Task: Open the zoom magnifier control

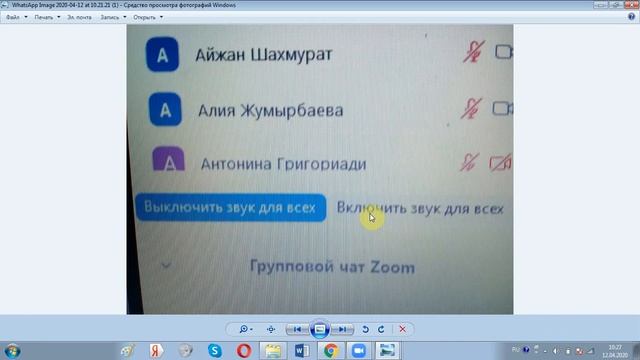Action: click(x=246, y=329)
